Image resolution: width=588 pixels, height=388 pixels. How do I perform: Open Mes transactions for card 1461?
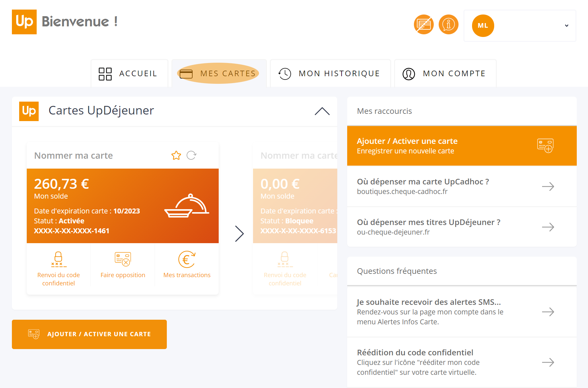coord(187,265)
